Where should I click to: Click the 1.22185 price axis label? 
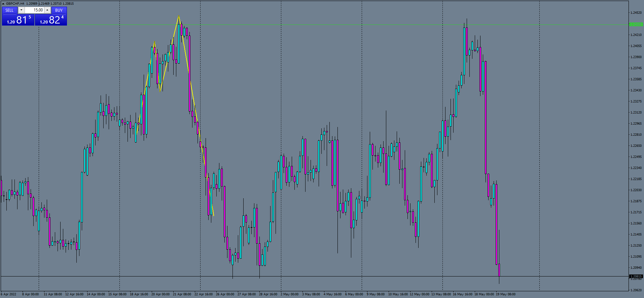(636, 179)
